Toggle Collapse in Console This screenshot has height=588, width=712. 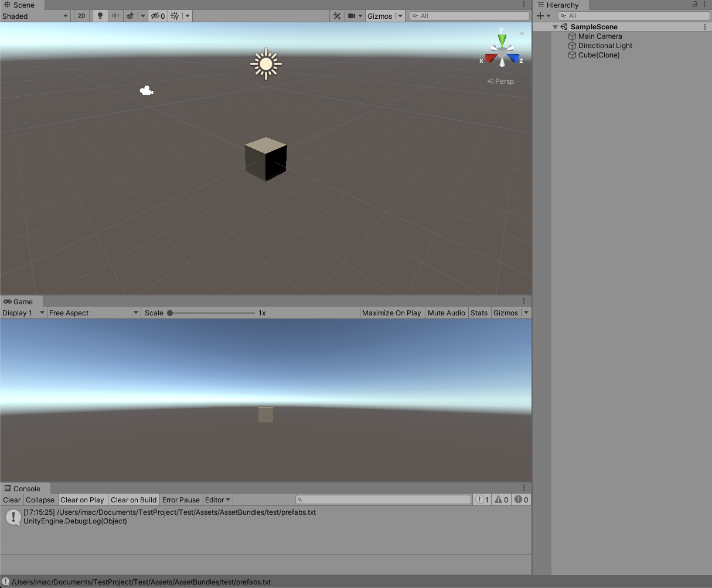click(40, 499)
